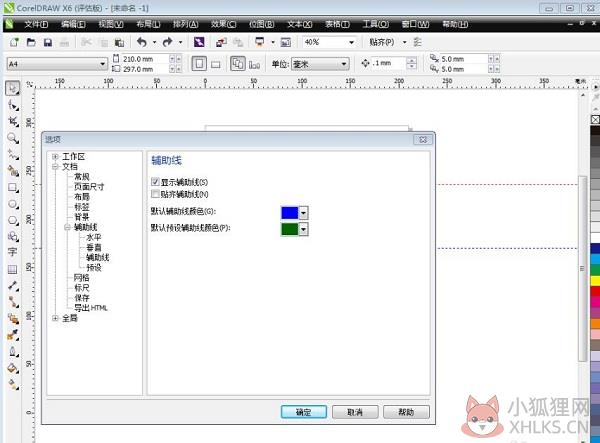Select the Smart fill tool
This screenshot has width=600, height=443.
[13, 171]
